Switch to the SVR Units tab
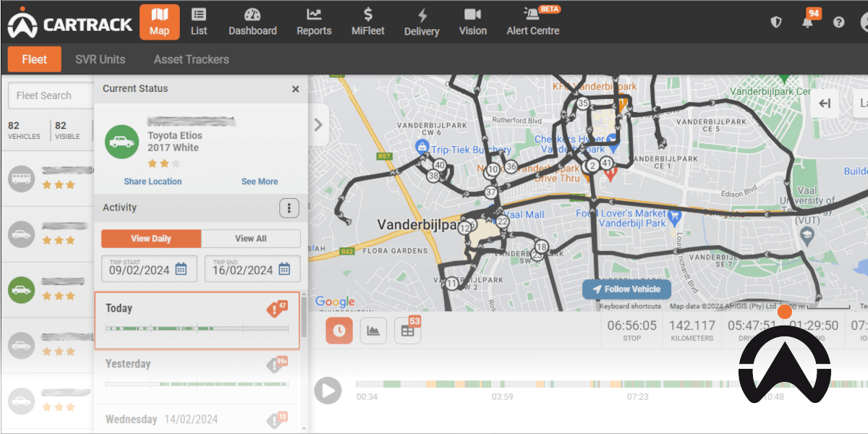The height and width of the screenshot is (434, 868). coord(101,59)
